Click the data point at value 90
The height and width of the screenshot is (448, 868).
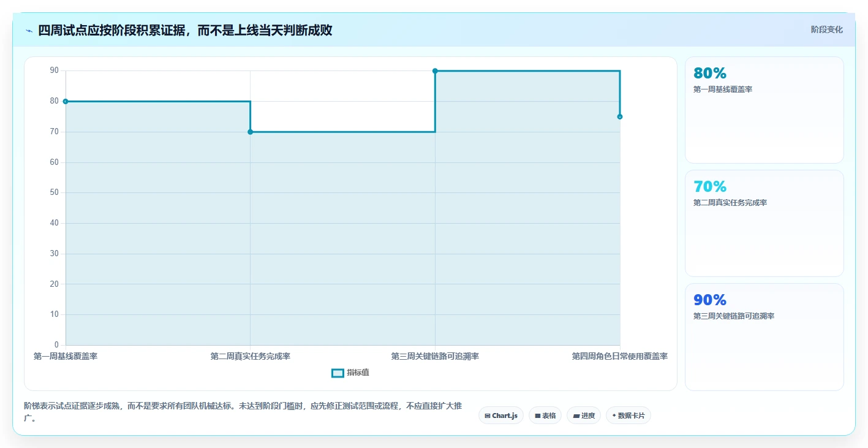pos(435,71)
